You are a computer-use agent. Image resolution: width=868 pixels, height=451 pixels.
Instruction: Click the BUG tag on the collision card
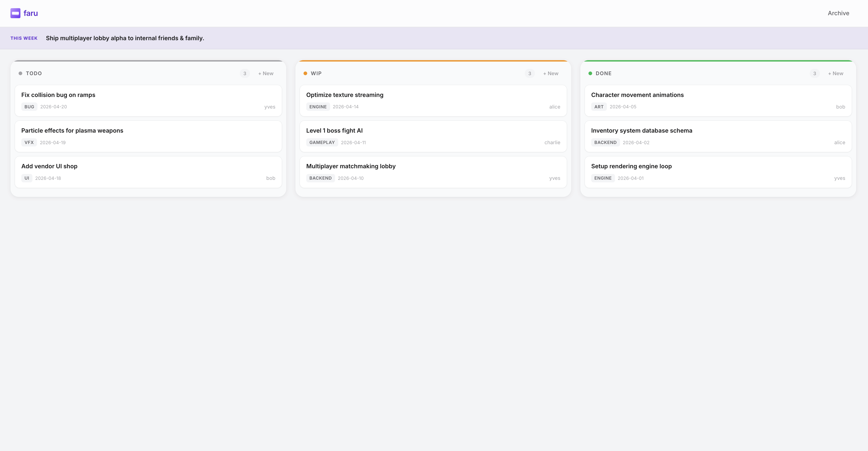[x=29, y=107]
